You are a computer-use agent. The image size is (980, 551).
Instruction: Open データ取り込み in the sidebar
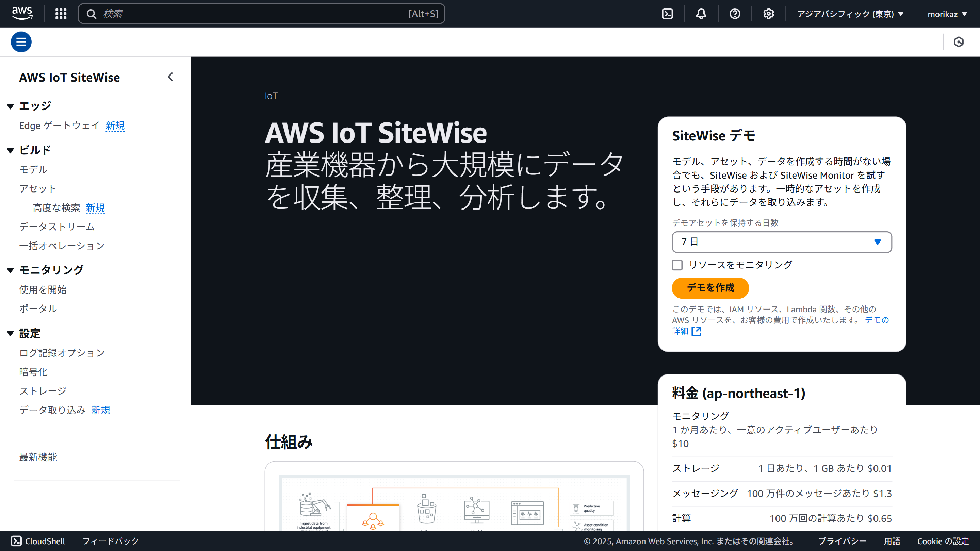[x=52, y=410]
